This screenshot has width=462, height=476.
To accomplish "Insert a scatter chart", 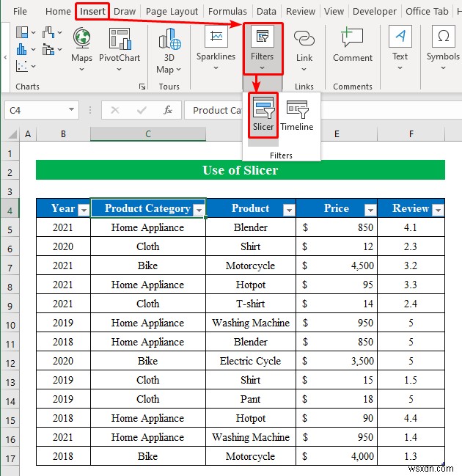I will click(21, 66).
